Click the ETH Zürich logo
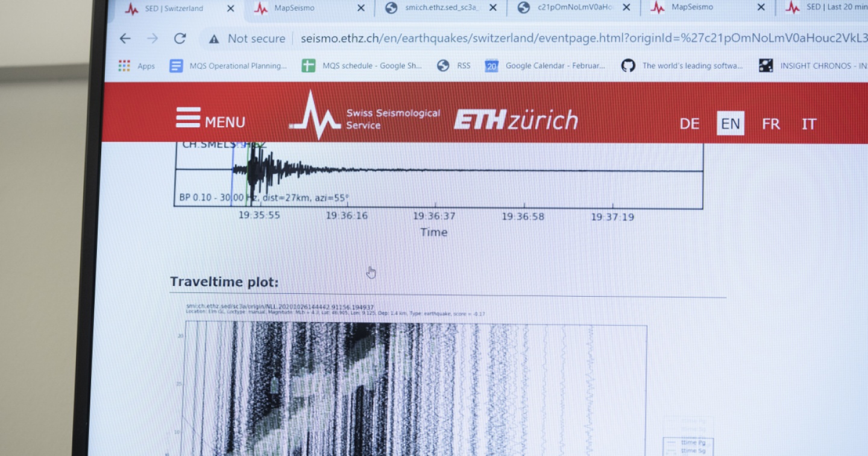The width and height of the screenshot is (868, 456). pos(515,121)
